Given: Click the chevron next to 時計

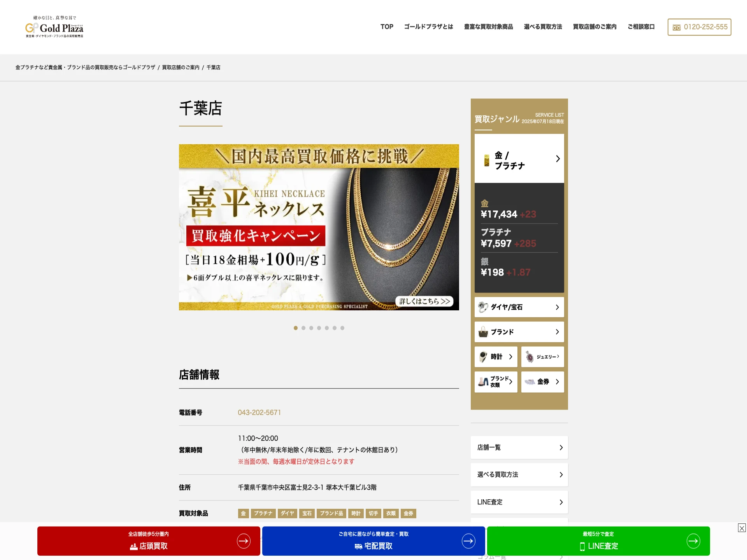Looking at the screenshot, I should (511, 357).
